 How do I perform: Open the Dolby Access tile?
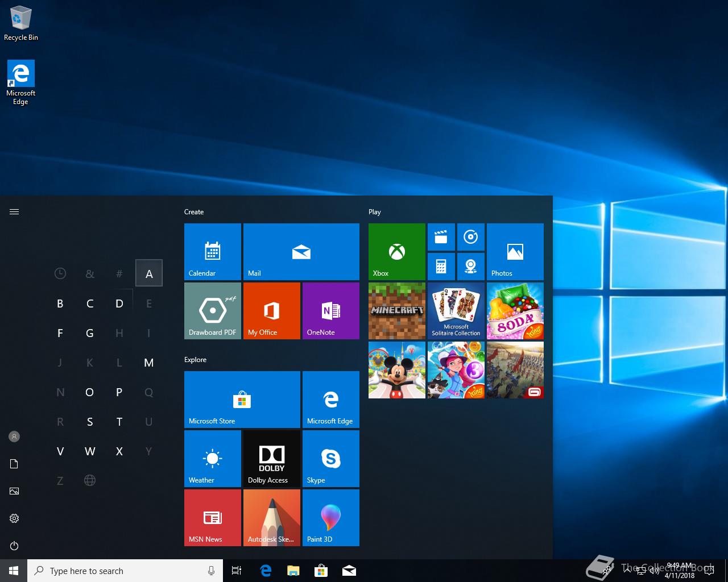click(272, 459)
